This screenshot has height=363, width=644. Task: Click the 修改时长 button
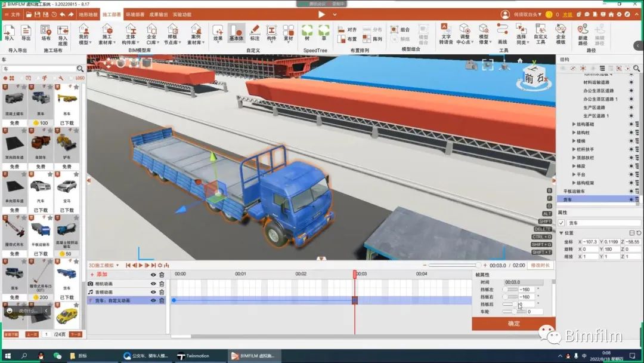click(x=540, y=265)
